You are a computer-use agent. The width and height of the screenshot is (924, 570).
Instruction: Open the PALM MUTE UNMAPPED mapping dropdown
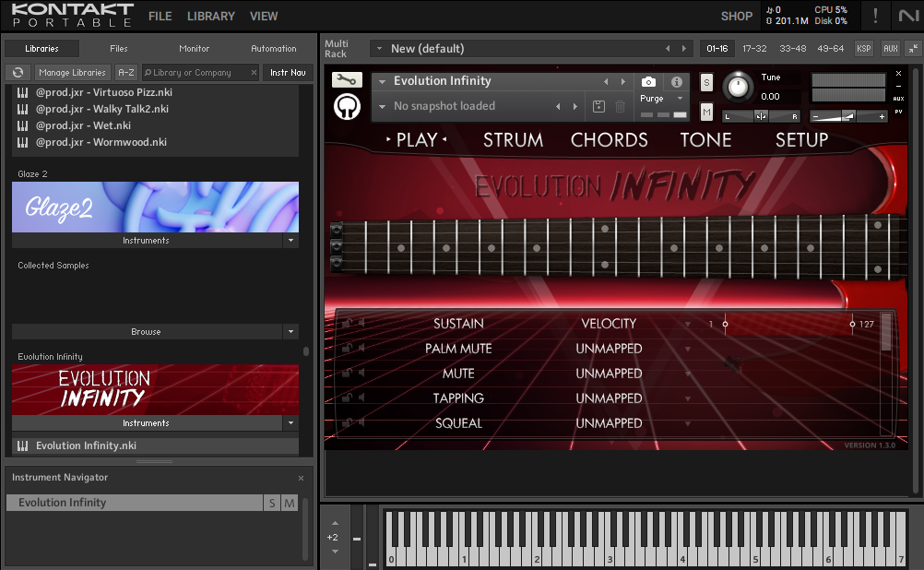tap(688, 349)
